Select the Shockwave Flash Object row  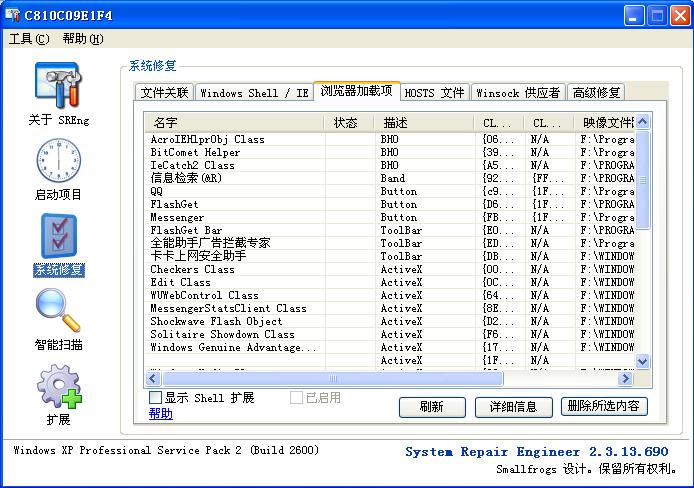(x=391, y=321)
